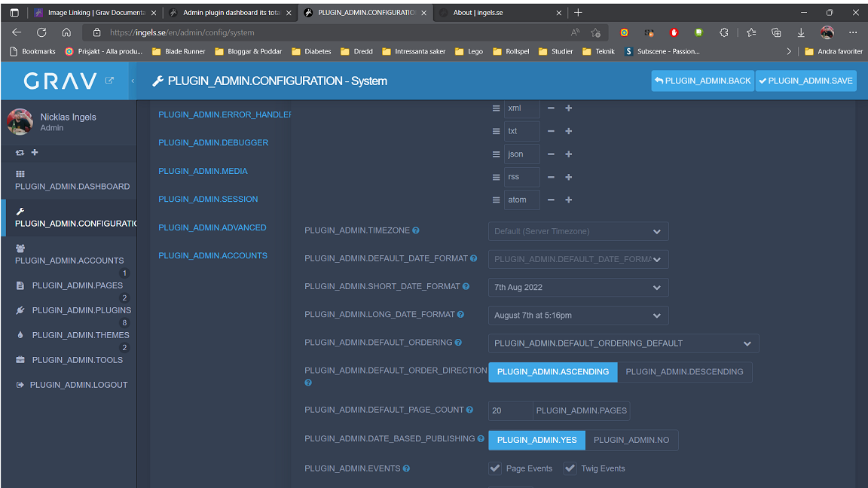Reload the page with browser refresh icon
The width and height of the screenshot is (868, 488).
pyautogui.click(x=41, y=32)
